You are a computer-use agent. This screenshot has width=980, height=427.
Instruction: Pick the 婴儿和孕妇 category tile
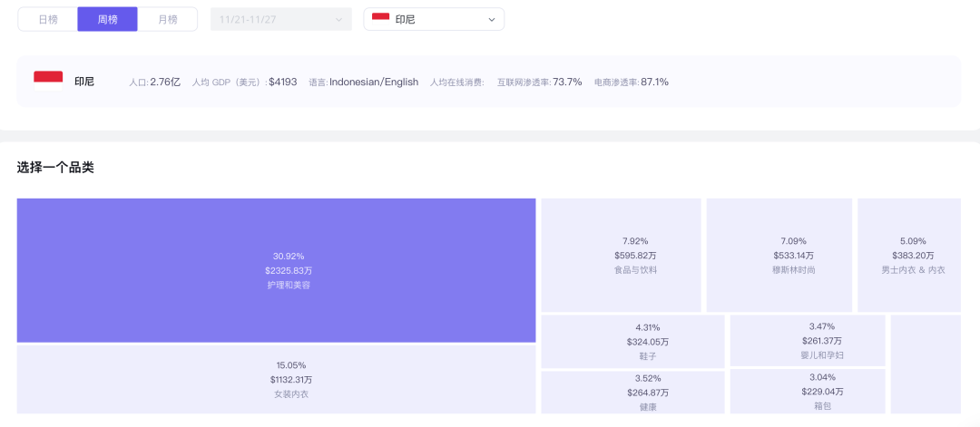pos(808,341)
